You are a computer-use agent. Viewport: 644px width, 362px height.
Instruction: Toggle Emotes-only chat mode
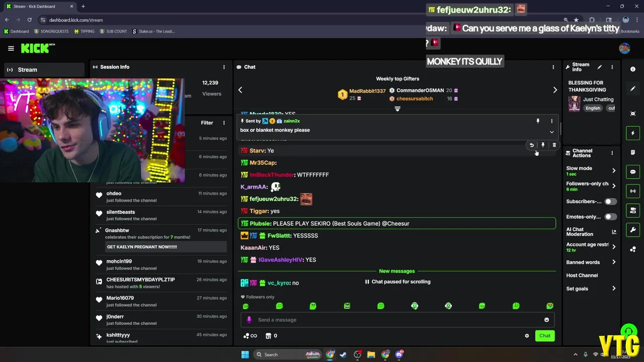coord(610,217)
